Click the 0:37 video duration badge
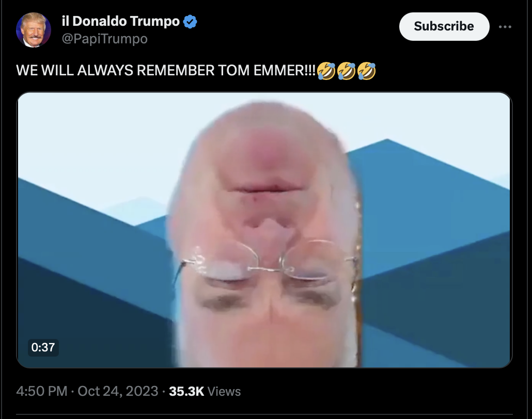 [43, 347]
